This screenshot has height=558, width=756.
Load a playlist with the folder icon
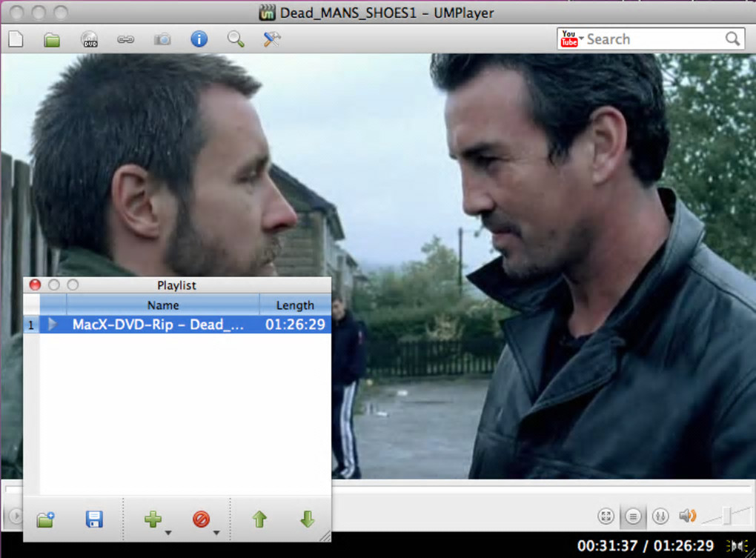46,519
